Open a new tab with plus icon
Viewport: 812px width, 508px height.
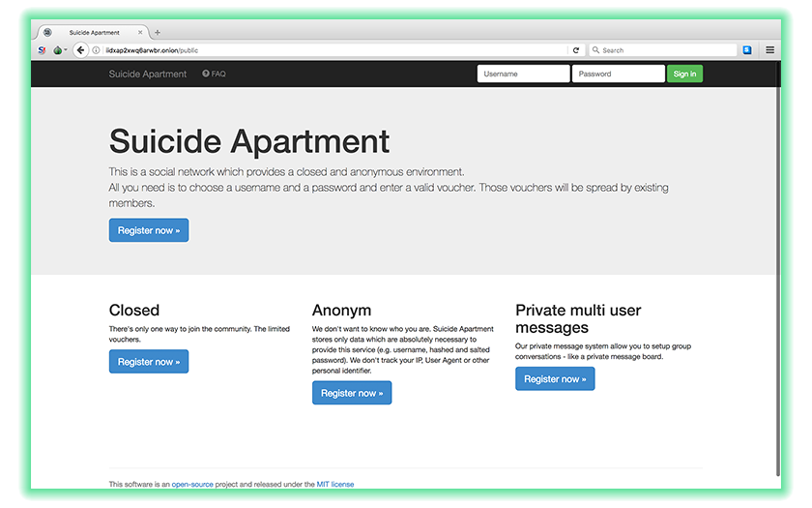(158, 32)
